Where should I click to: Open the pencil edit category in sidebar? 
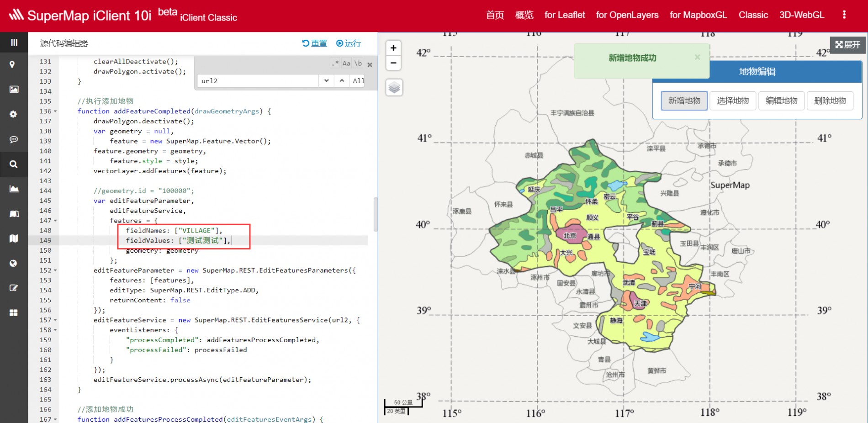click(14, 288)
